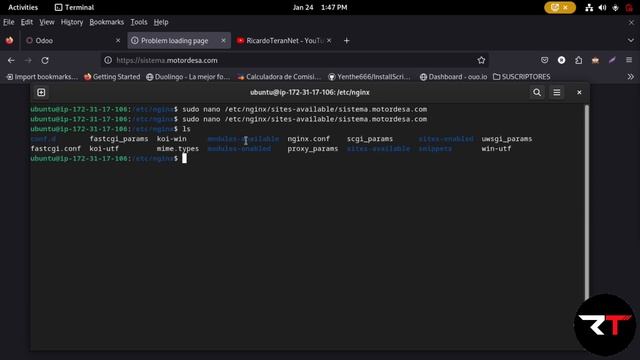Click the volume speaker icon
Screen dimensions: 640x360
click(602, 7)
